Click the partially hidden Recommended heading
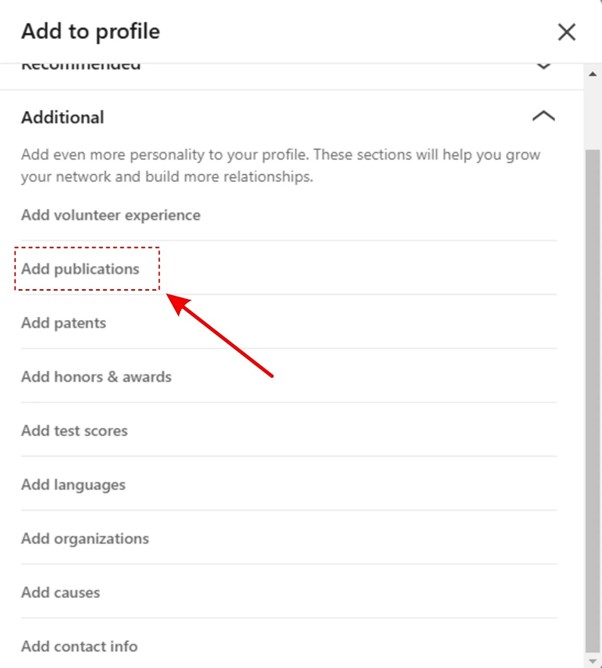602x668 pixels. [81, 66]
